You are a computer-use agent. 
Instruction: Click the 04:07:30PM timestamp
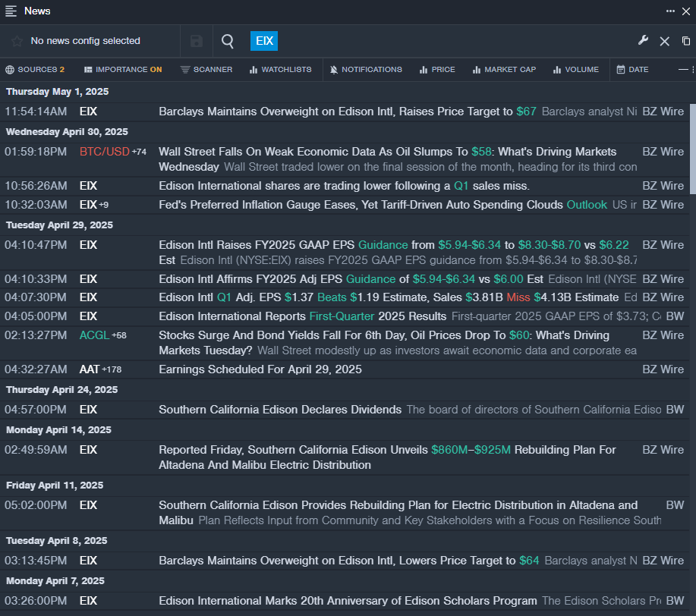pyautogui.click(x=36, y=297)
